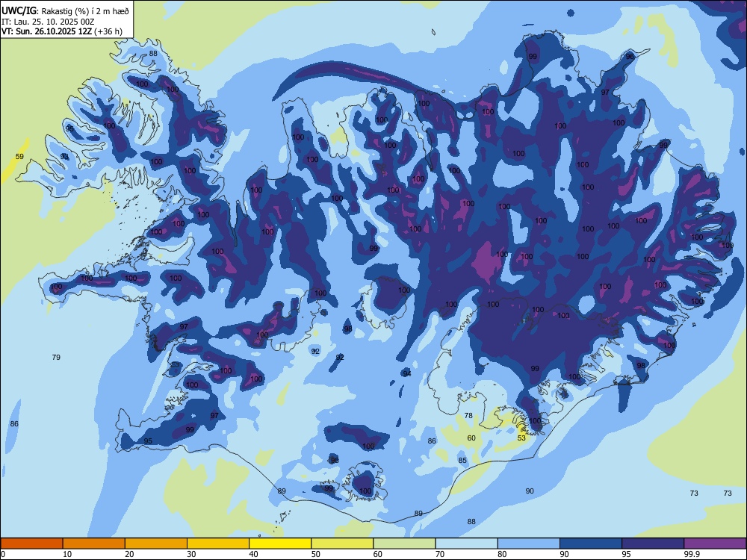The width and height of the screenshot is (747, 560).
Task: Click the '90' value on the map
Action: click(x=530, y=491)
